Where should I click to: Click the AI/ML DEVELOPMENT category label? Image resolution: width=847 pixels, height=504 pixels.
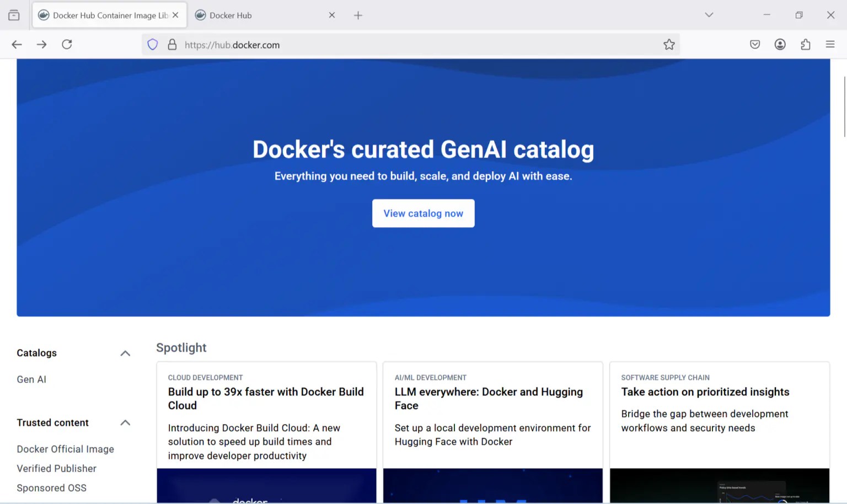(x=431, y=378)
